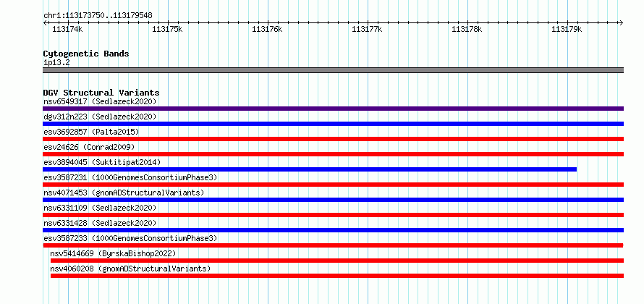Open the esv3894045 (Suktitipat2014) label

(102, 162)
